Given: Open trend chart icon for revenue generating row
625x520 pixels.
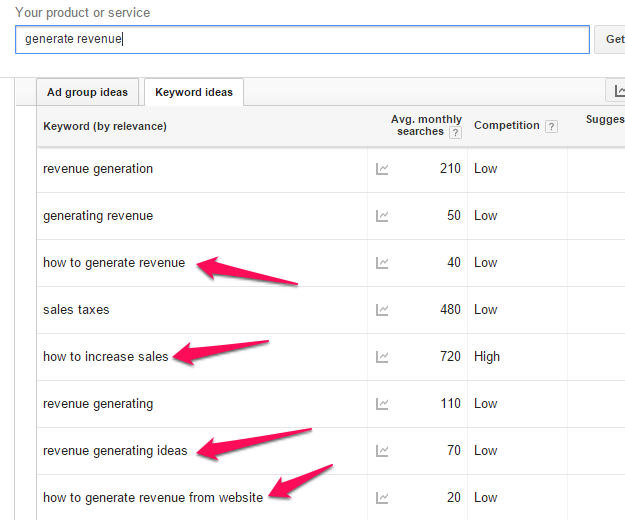Looking at the screenshot, I should point(382,404).
